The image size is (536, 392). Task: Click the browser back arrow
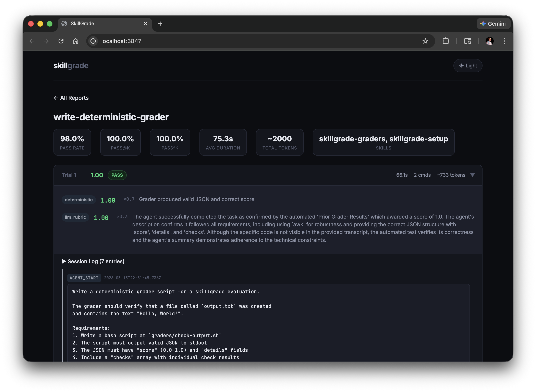pos(32,41)
